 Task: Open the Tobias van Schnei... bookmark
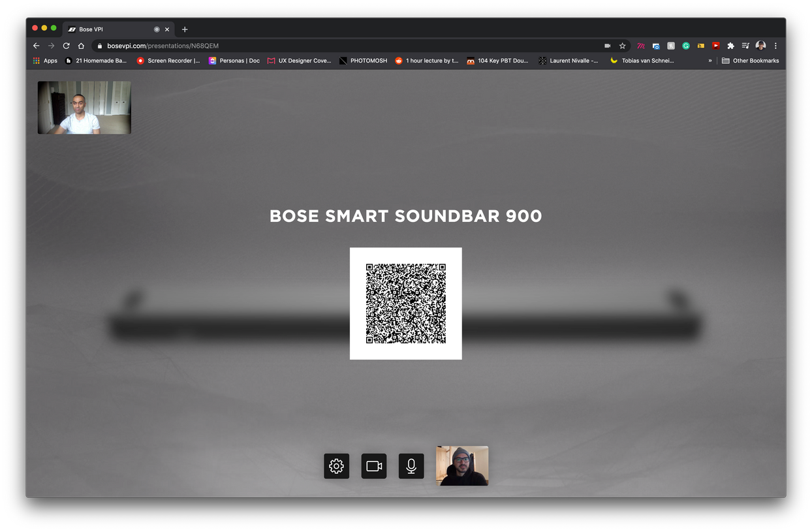[x=642, y=61]
